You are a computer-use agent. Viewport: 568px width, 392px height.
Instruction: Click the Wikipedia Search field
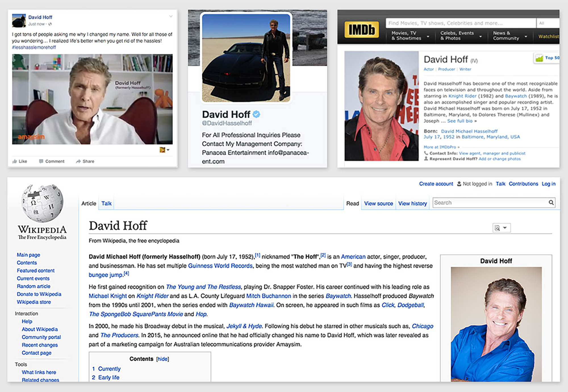click(x=494, y=203)
